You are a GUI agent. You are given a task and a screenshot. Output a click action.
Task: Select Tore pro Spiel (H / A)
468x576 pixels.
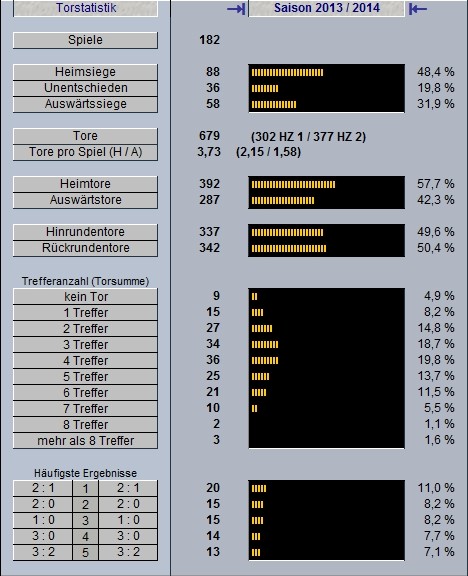coord(85,152)
